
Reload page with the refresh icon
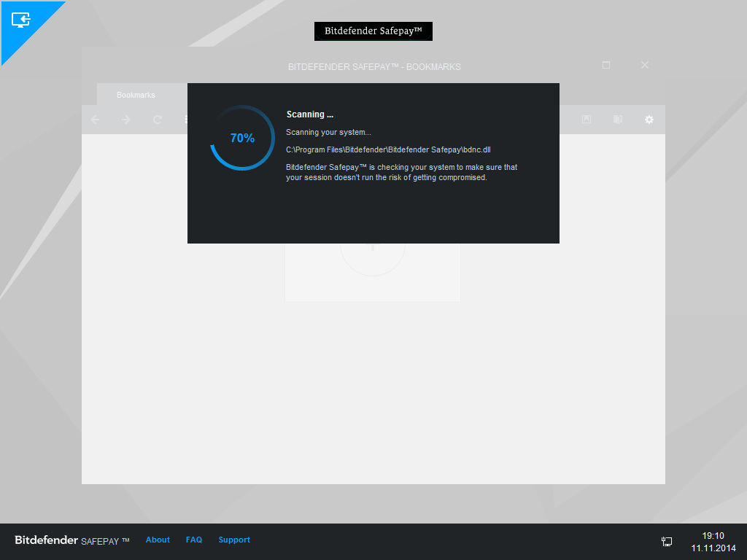[x=158, y=120]
